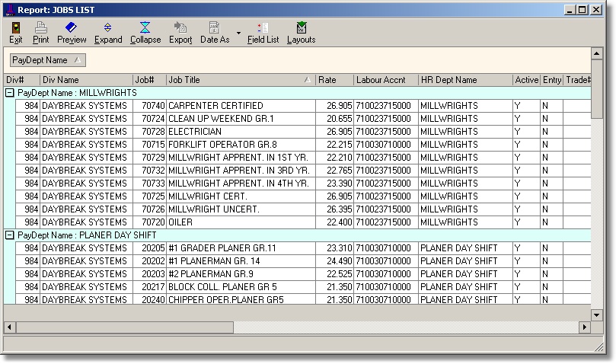
Task: Sort by the Job Title column header
Action: [241, 80]
